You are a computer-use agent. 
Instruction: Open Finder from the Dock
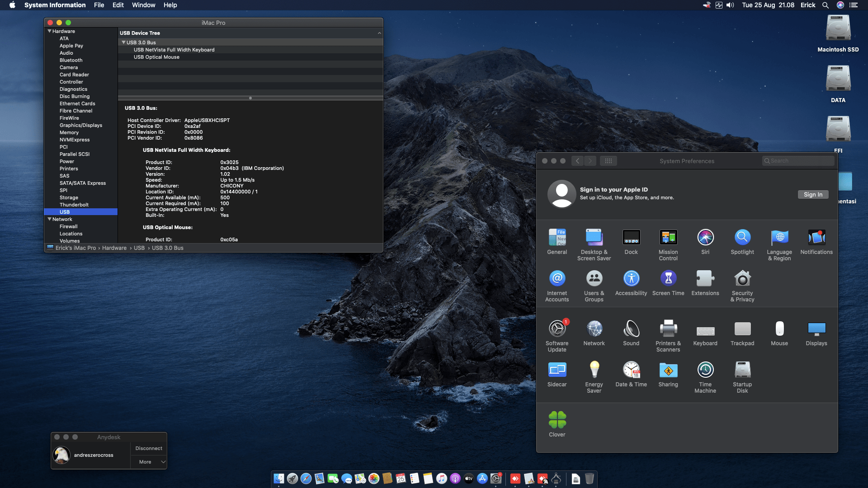coord(279,479)
